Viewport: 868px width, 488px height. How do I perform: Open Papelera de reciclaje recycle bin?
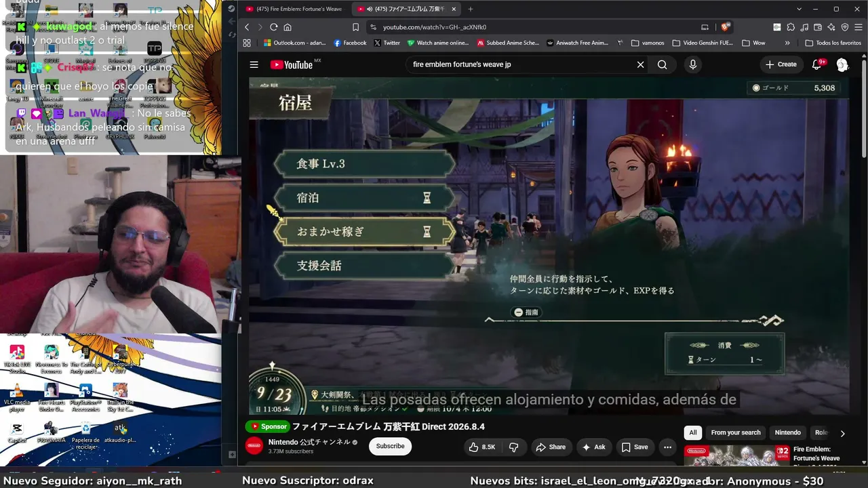click(x=85, y=435)
